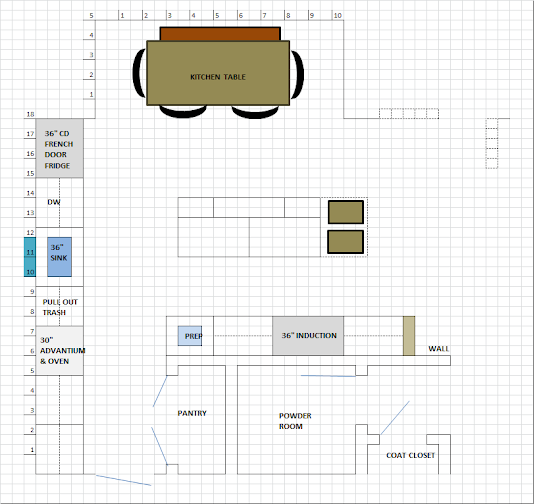This screenshot has width=539, height=504.
Task: Select the blue 36" Sink shape
Action: [x=59, y=257]
